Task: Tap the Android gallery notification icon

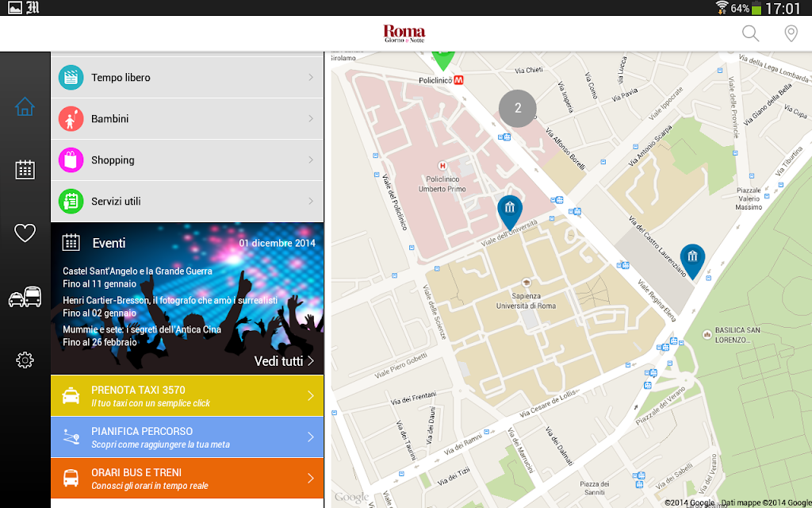Action: click(15, 8)
